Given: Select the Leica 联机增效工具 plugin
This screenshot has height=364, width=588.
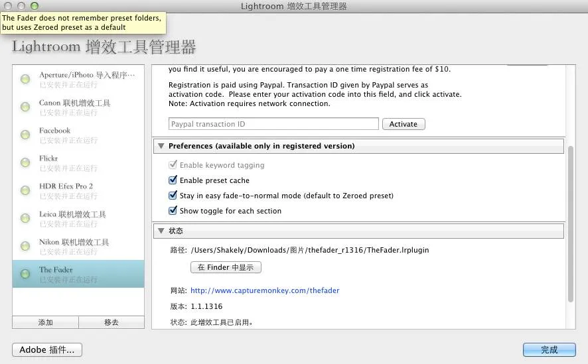Looking at the screenshot, I should point(78,218).
